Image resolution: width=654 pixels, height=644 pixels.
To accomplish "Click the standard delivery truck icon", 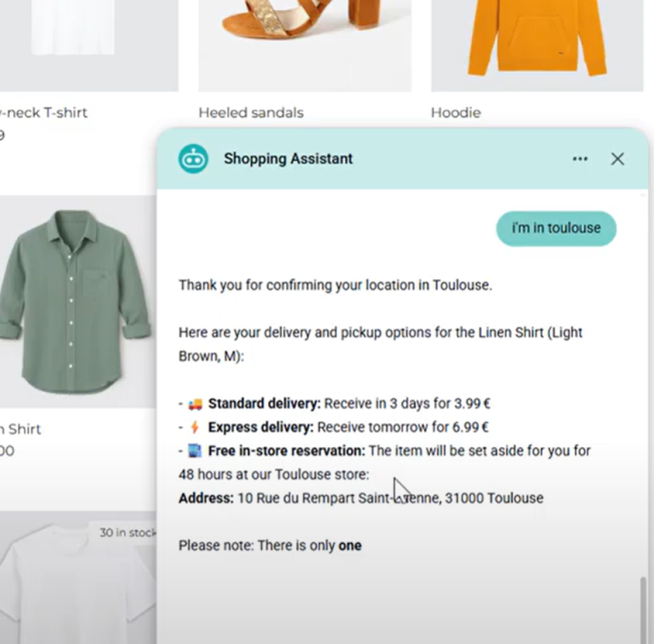I will [195, 404].
